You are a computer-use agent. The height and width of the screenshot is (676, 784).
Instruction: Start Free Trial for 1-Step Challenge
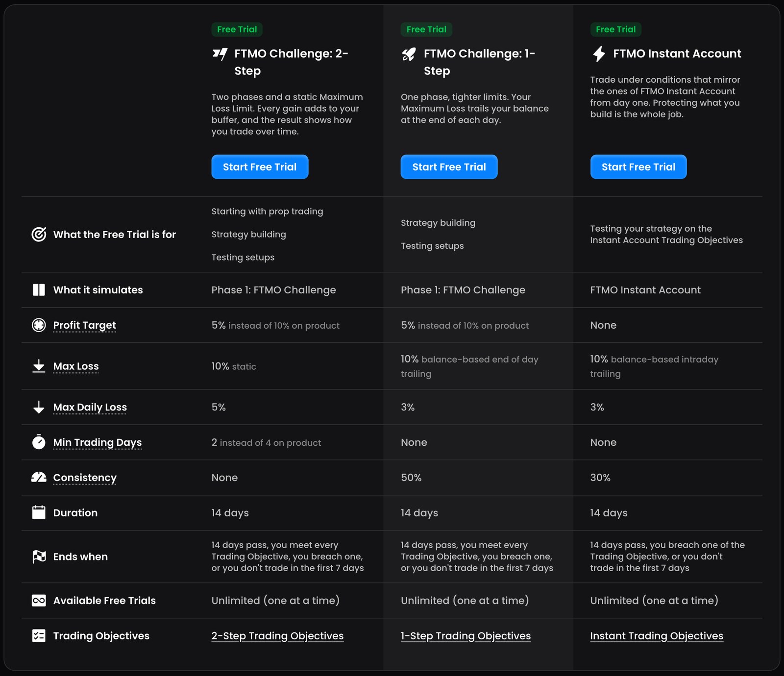click(x=449, y=167)
